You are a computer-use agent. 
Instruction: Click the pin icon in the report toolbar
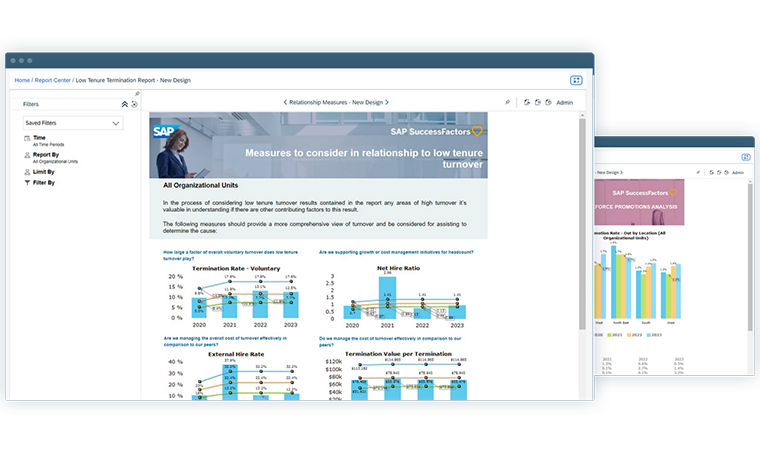click(x=507, y=102)
